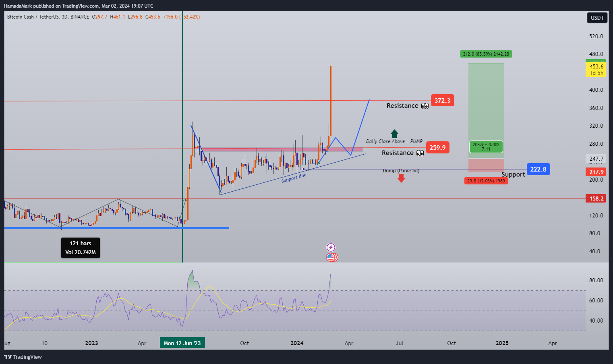The height and width of the screenshot is (364, 613).
Task: Click the 40.00 RSI scale label
Action: tap(596, 321)
